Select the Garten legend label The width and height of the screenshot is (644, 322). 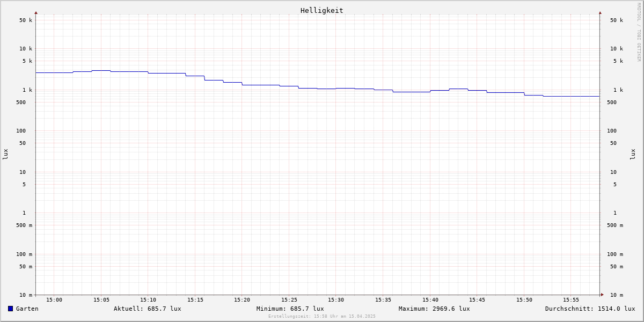pyautogui.click(x=27, y=309)
